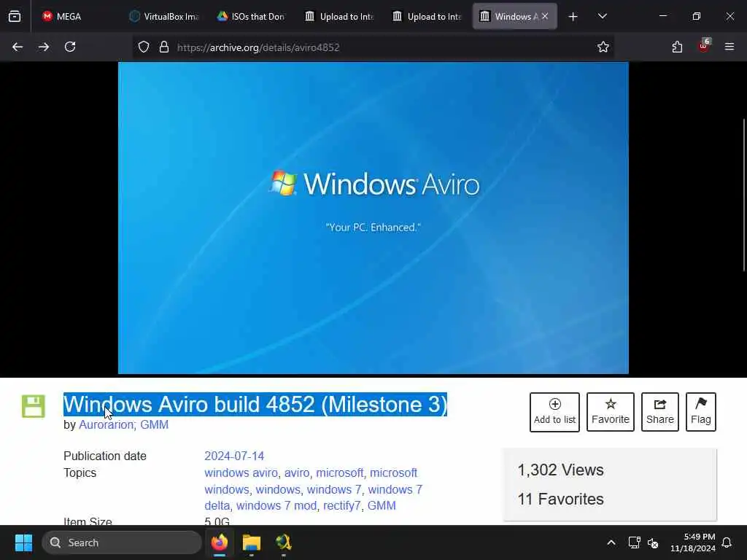Screen dimensions: 747x560
Task: Open the 'windows aviro' topic link
Action: coord(241,472)
